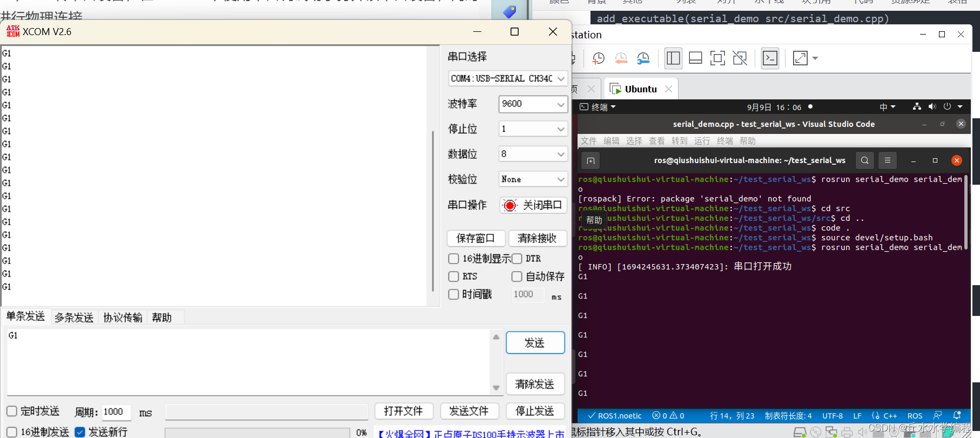
Task: Open the VMware console view icon
Action: coord(770,58)
